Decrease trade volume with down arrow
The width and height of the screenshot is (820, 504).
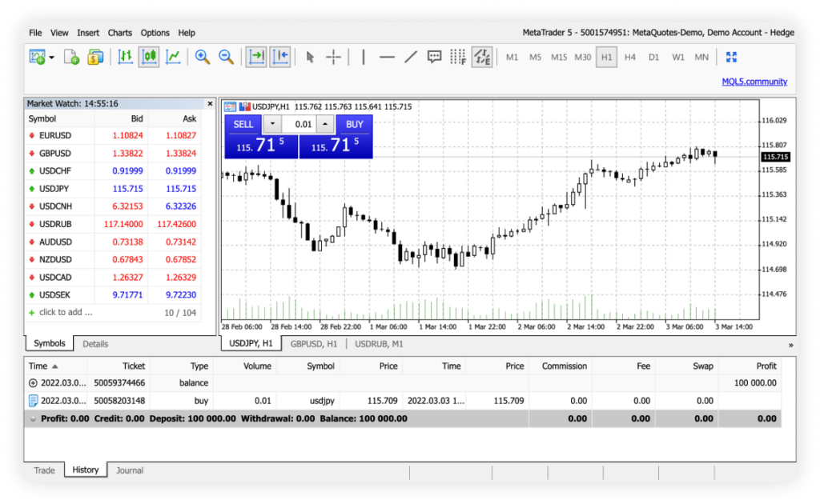tap(272, 124)
